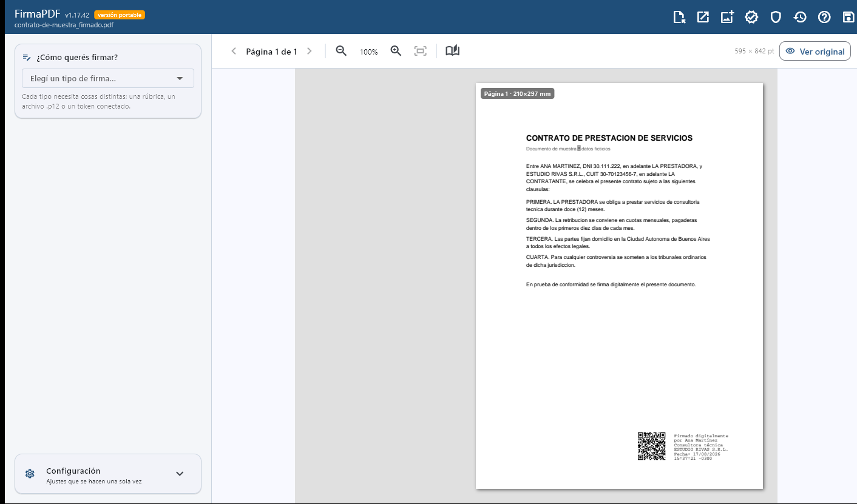Click the 100% zoom level value
Image resolution: width=857 pixels, height=504 pixels.
(368, 52)
